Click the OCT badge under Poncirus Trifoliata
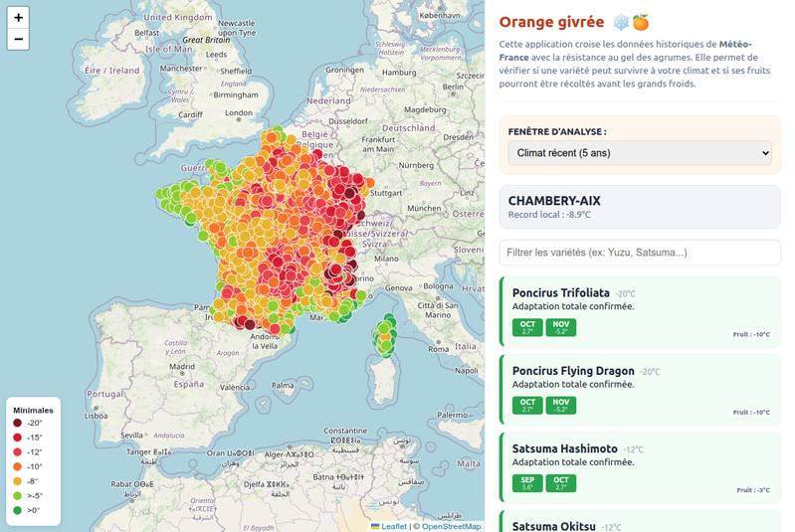Viewport: 795px width, 532px height. 527,327
